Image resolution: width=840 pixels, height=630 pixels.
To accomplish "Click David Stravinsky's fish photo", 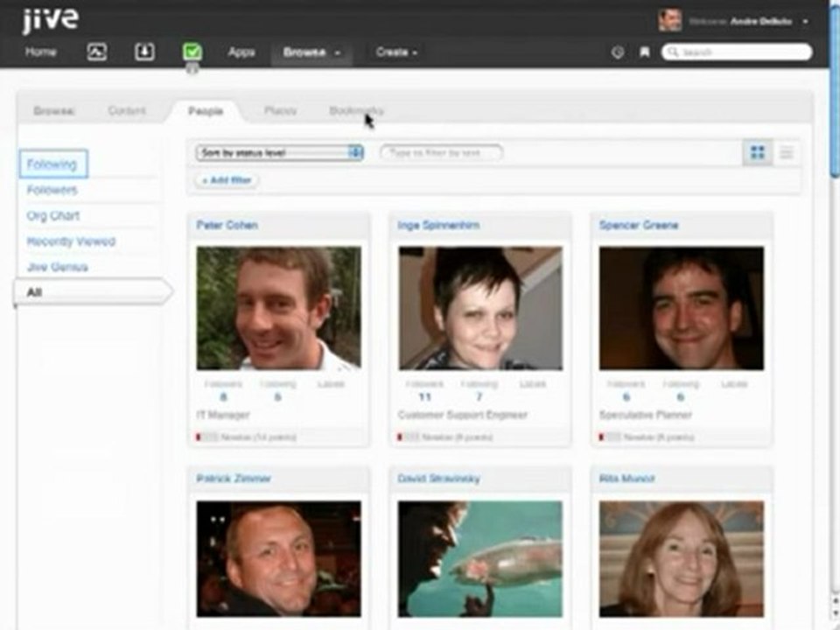I will pos(480,559).
